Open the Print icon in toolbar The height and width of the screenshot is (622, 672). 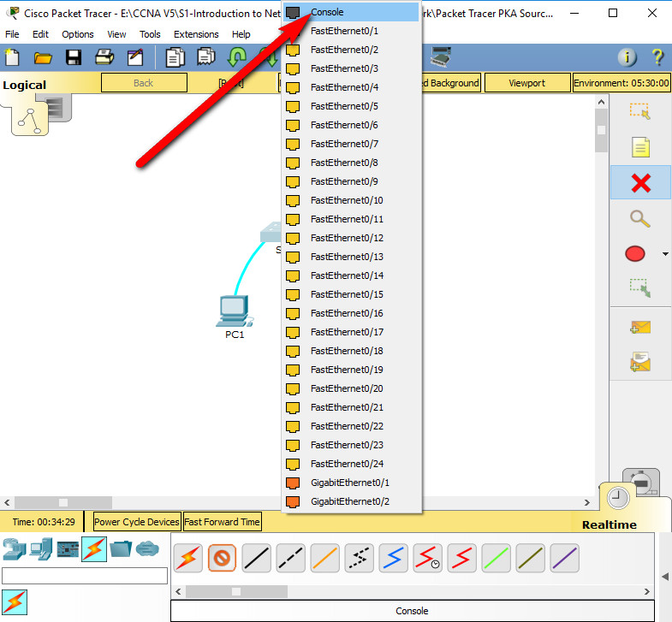tap(104, 57)
